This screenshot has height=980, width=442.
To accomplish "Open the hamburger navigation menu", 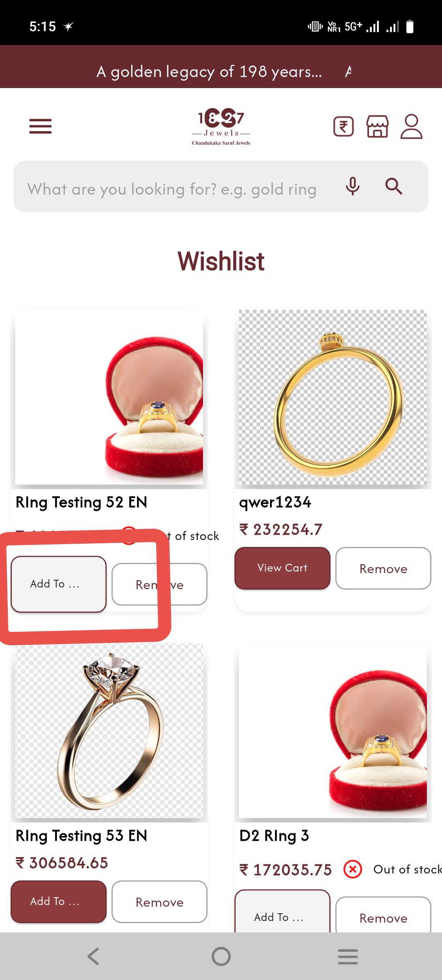I will [41, 126].
